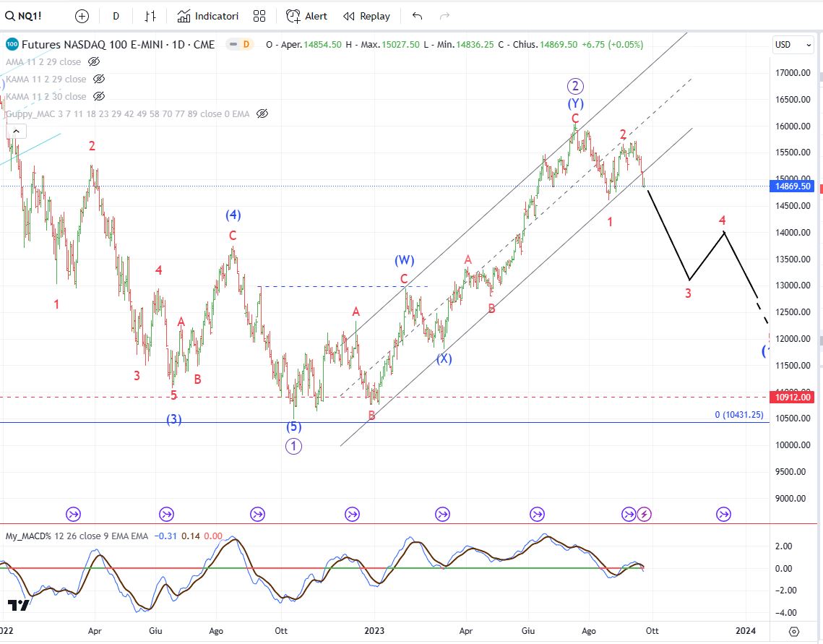Open roll event marker before 2023
The image size is (823, 644).
[352, 515]
